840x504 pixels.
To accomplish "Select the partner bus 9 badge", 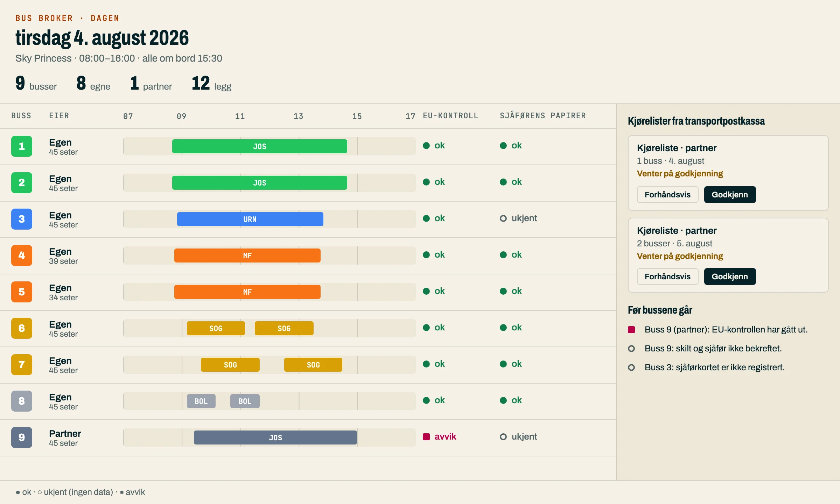I will 22,437.
